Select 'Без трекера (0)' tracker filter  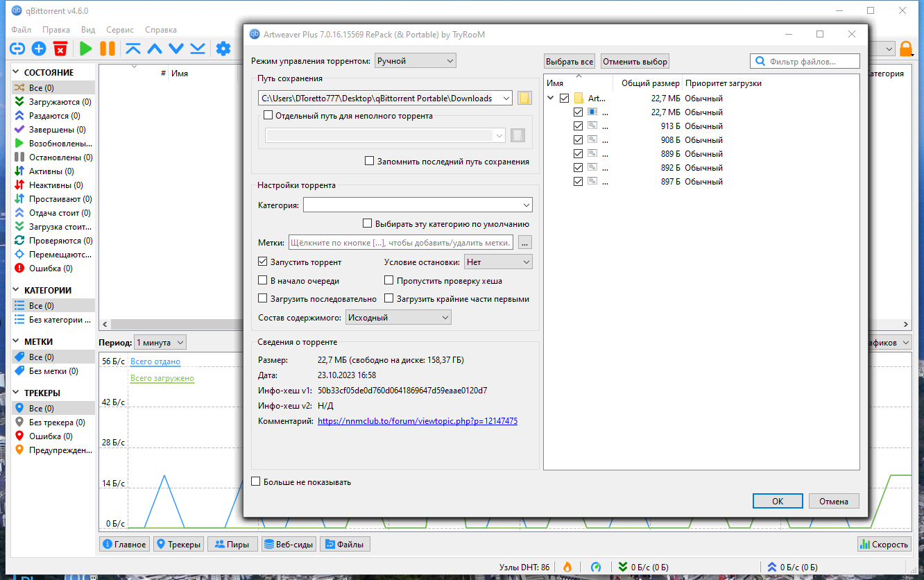click(x=53, y=423)
